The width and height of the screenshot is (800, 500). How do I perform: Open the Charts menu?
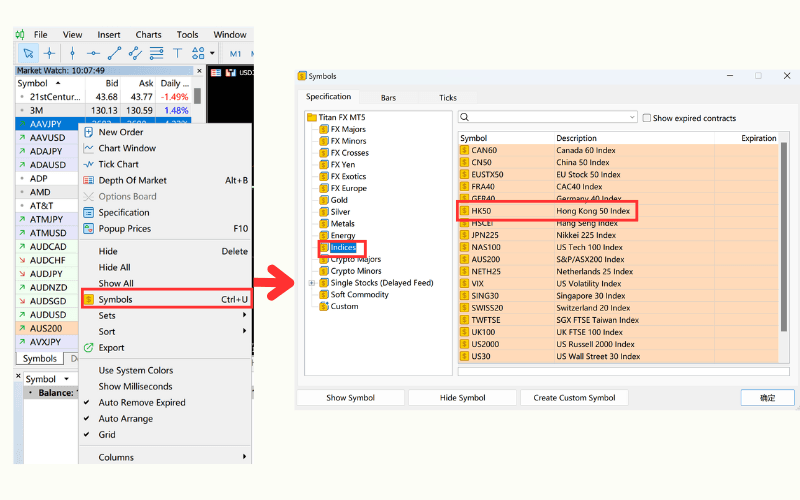coord(148,34)
